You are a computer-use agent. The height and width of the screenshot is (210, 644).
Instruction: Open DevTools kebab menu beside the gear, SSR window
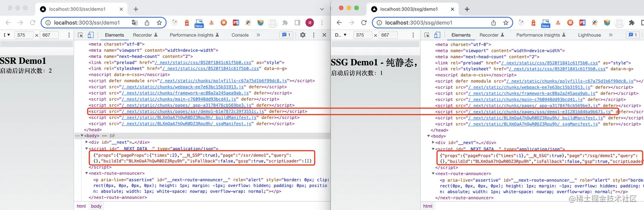tap(314, 35)
